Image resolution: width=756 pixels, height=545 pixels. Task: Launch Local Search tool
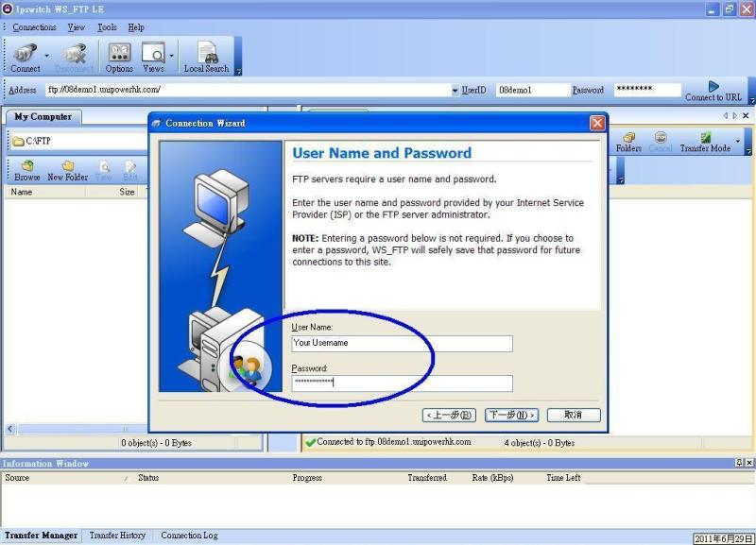(x=206, y=58)
